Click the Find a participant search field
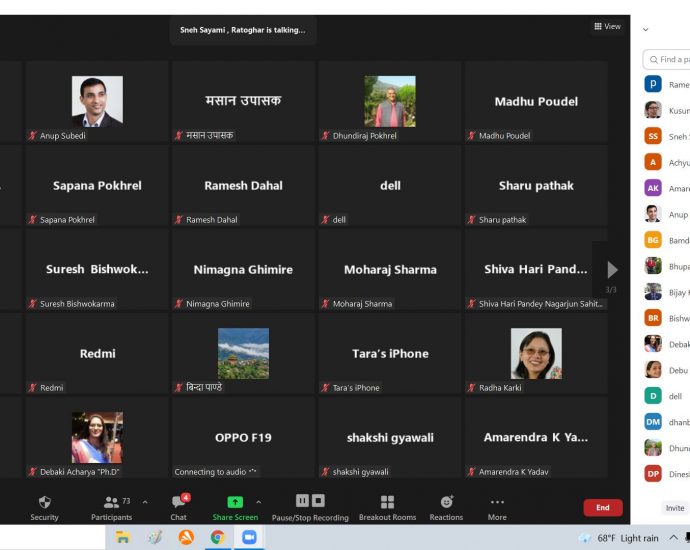Screen dimensions: 690x550 tap(667, 59)
